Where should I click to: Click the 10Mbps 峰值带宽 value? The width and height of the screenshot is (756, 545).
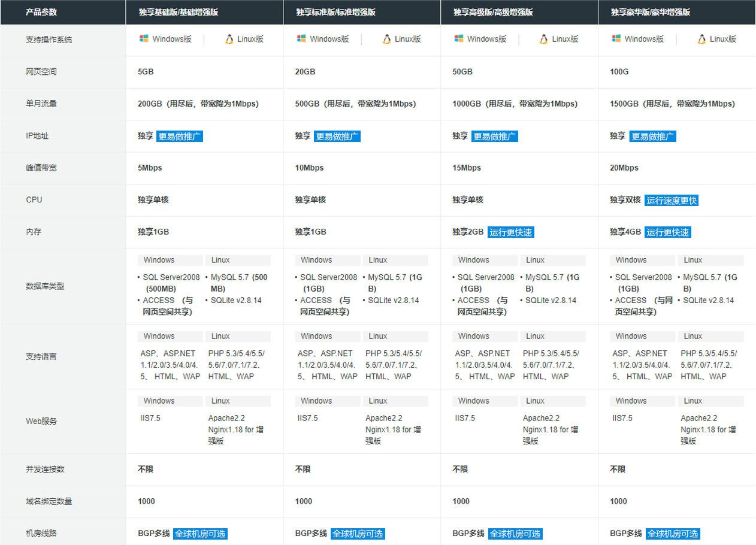coord(310,168)
